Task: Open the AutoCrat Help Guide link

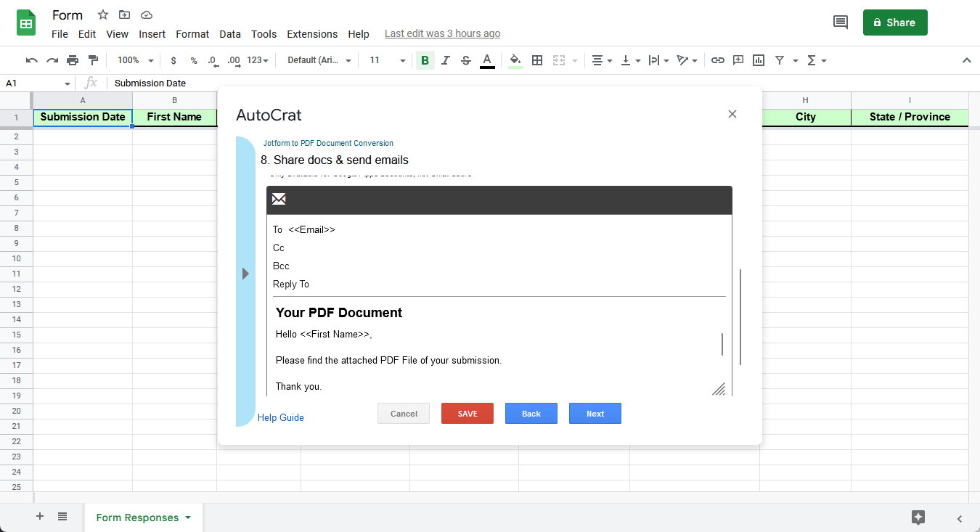Action: pos(281,417)
